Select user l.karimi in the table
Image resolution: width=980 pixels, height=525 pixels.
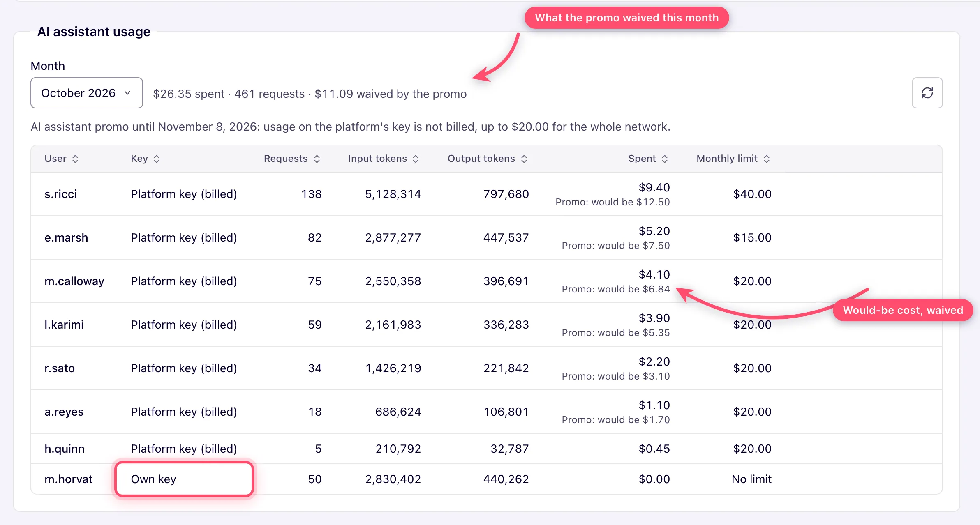64,325
